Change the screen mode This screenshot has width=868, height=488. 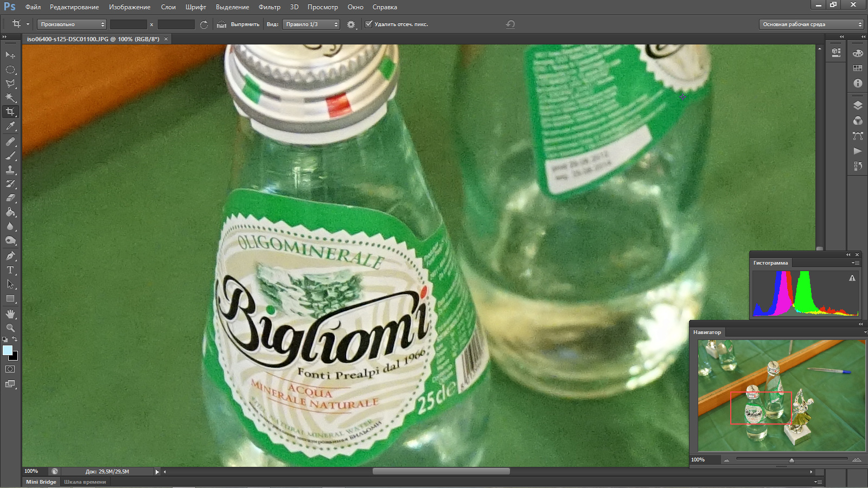coord(10,384)
